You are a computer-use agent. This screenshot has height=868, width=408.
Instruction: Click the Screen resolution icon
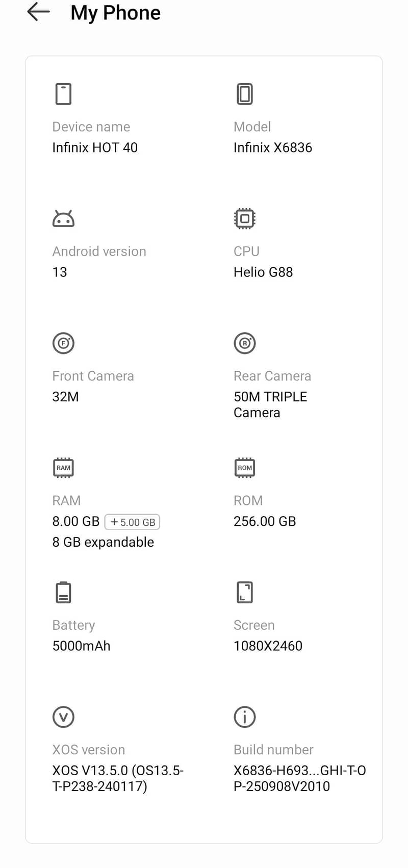point(245,592)
